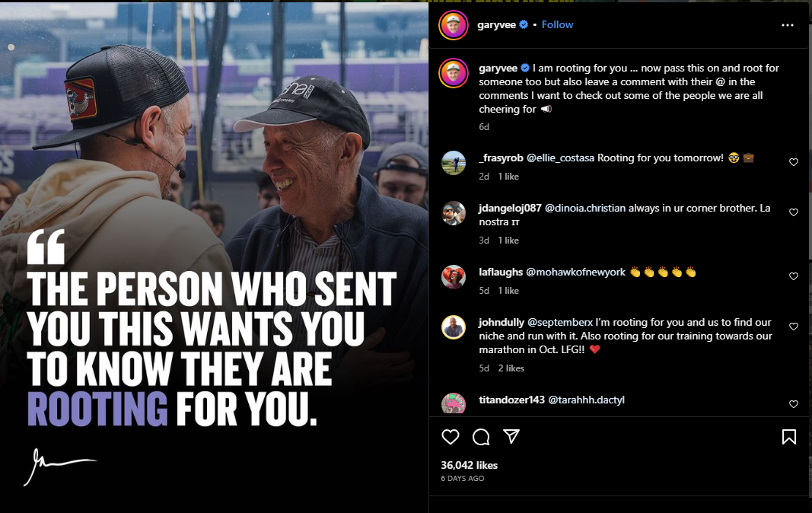The image size is (812, 513).
Task: Open _frasyrob's profile avatar
Action: click(453, 163)
